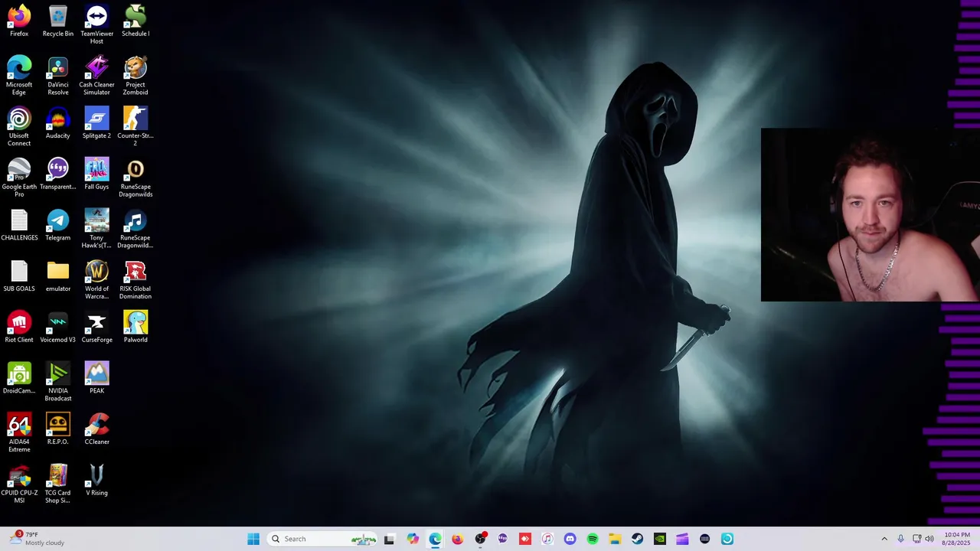Select the DroidCam desktop shortcut
Image resolution: width=980 pixels, height=551 pixels.
point(19,378)
